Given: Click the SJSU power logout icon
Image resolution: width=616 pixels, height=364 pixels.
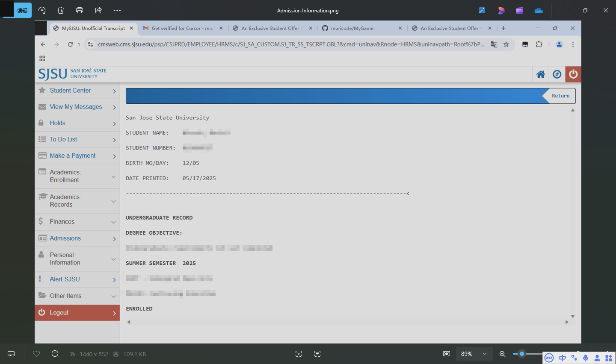Looking at the screenshot, I should pos(573,74).
